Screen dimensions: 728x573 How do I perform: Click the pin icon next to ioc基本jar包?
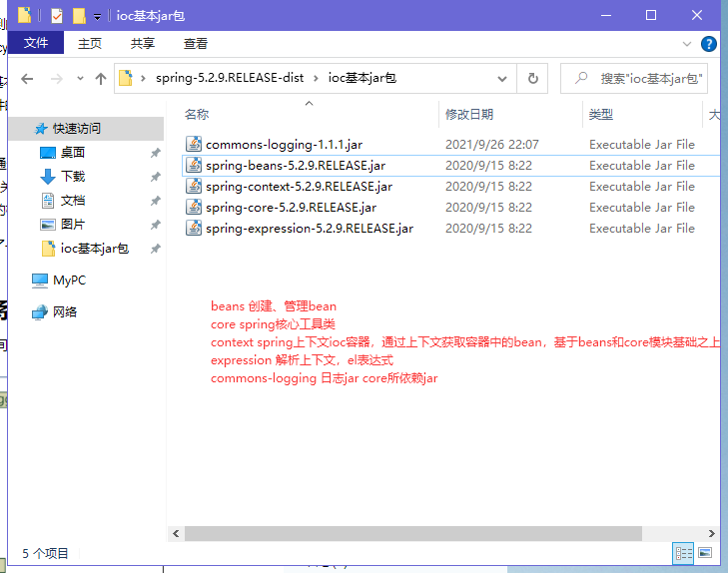point(156,250)
